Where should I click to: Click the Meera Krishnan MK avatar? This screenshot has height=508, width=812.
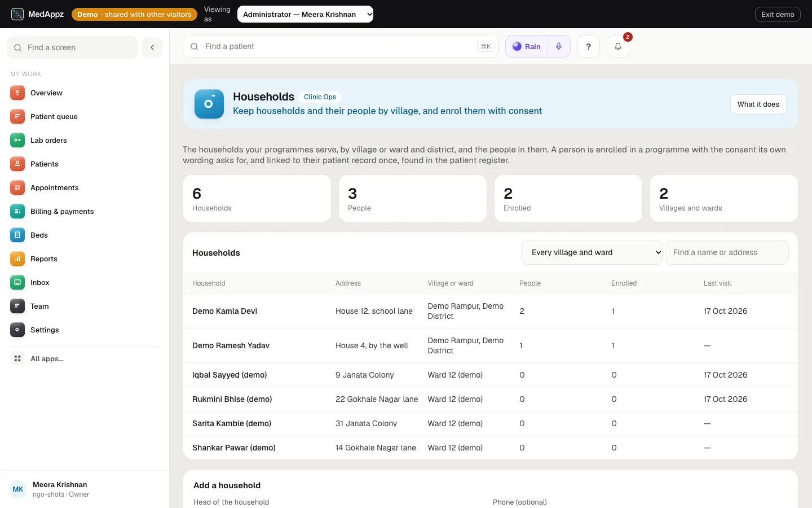(x=18, y=489)
